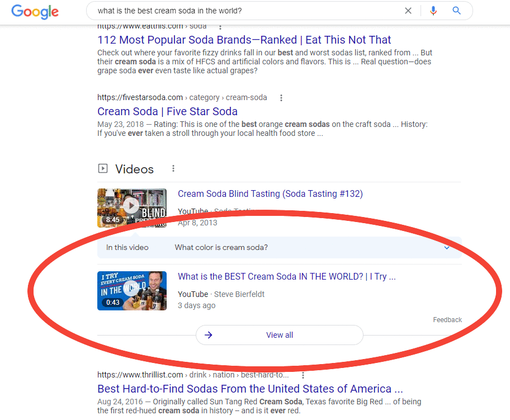The height and width of the screenshot is (420, 510).
Task: Open 112 Most Popular Soda Brands link
Action: click(244, 40)
